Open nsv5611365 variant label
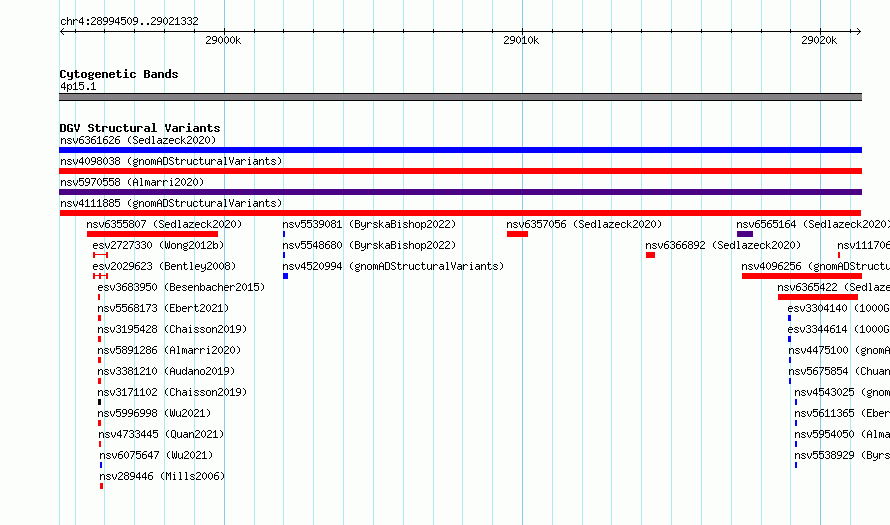The width and height of the screenshot is (890, 525). [x=842, y=413]
